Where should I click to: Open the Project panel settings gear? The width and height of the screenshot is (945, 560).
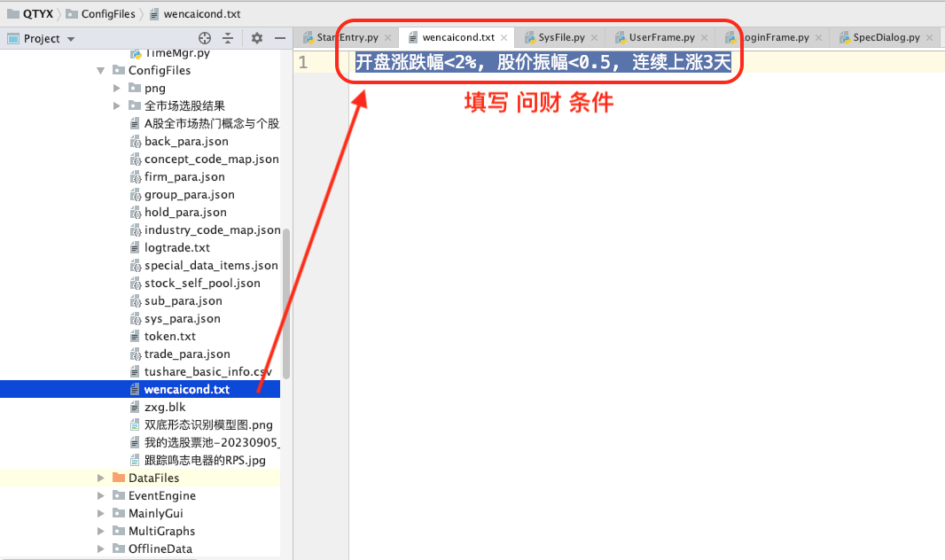point(257,38)
